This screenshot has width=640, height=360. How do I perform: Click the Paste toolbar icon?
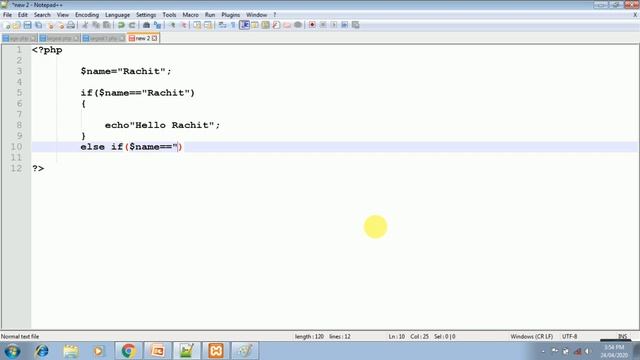click(107, 25)
